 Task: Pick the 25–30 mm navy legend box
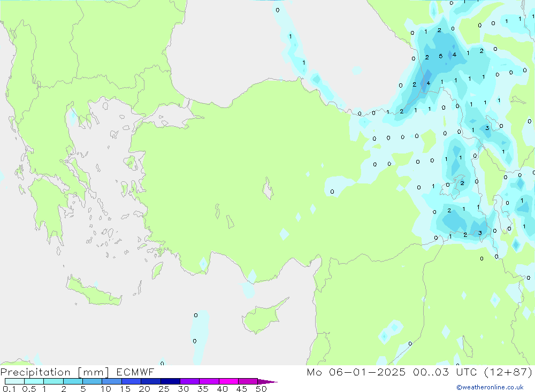(170, 381)
